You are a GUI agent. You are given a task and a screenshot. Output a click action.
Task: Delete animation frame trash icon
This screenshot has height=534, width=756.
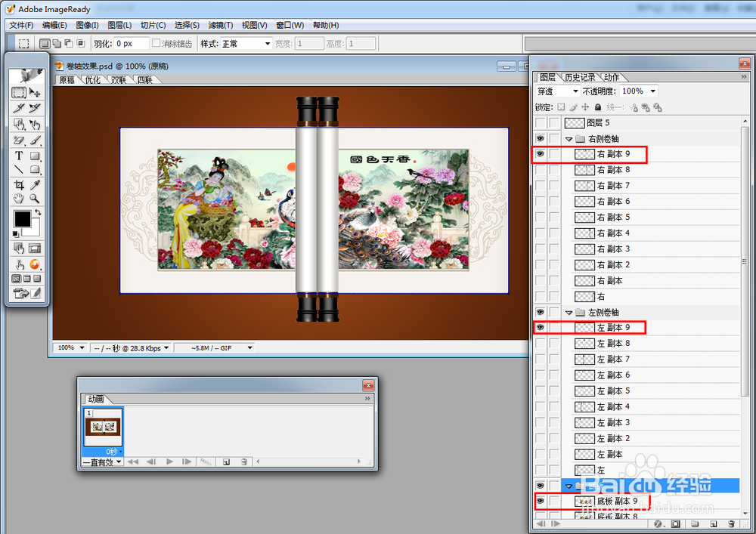pyautogui.click(x=244, y=461)
